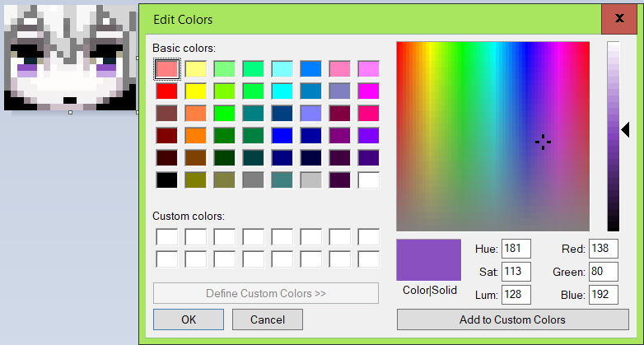Click the last custom color slot in second row

pyautogui.click(x=368, y=259)
